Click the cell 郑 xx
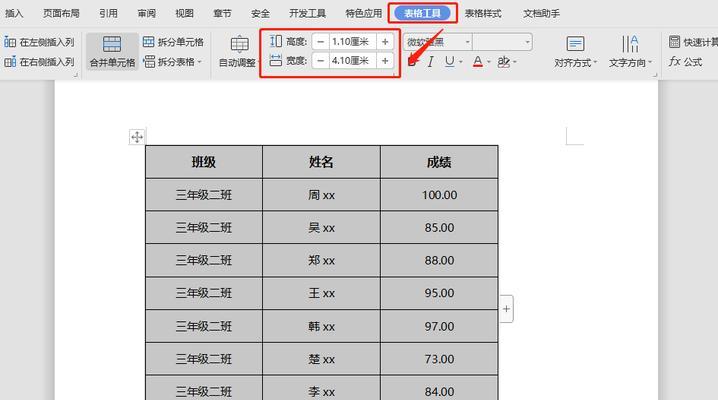The height and width of the screenshot is (400, 718). tap(321, 260)
